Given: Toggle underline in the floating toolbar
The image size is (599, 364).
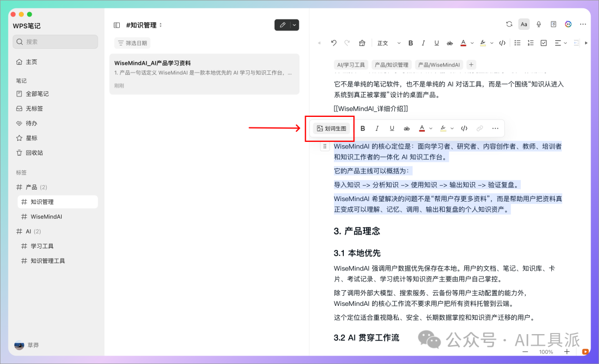Looking at the screenshot, I should (392, 129).
